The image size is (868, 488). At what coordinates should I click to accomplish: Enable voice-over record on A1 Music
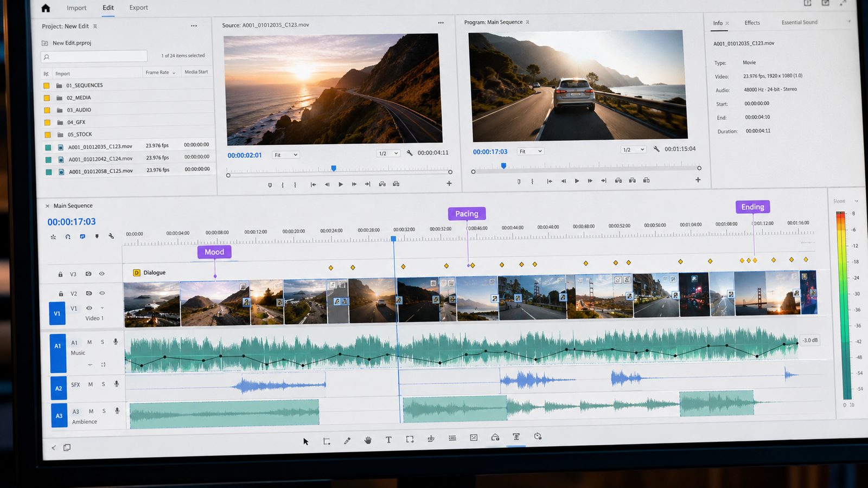[x=116, y=342]
